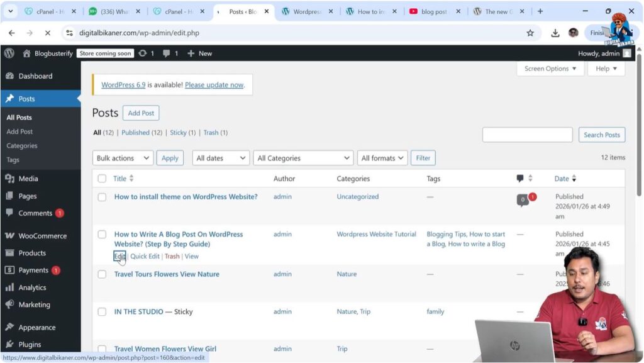Screen dimensions: 644x363
Task: Switch to the Wordpress browser tab
Action: click(x=308, y=11)
